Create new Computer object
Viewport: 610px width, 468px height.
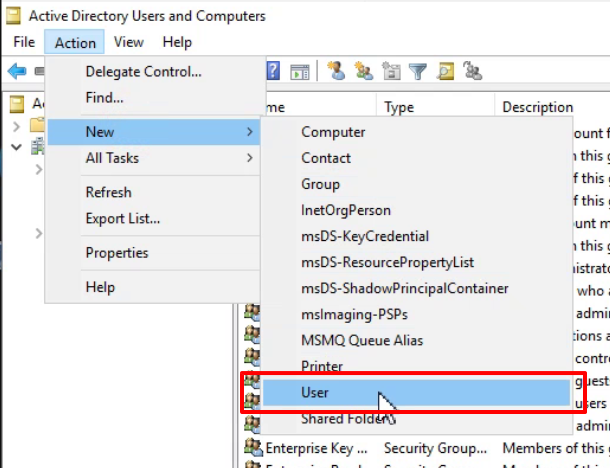(x=416, y=132)
